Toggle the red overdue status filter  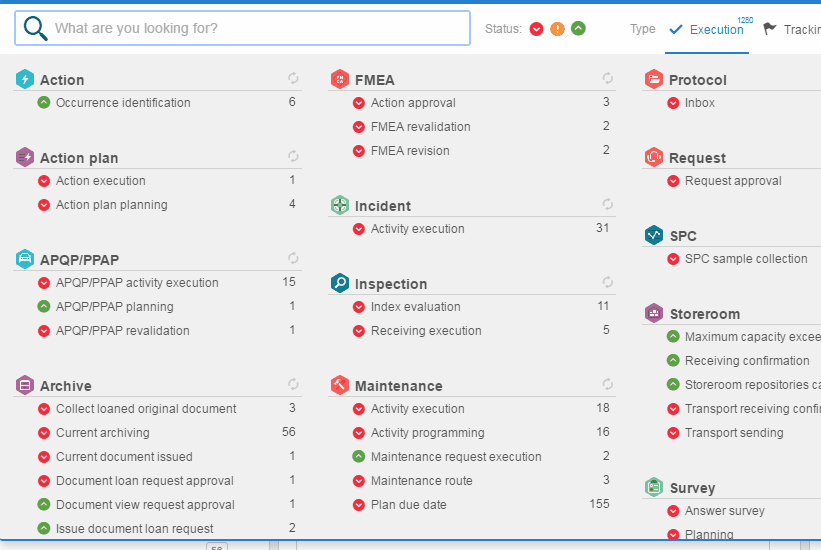[537, 29]
